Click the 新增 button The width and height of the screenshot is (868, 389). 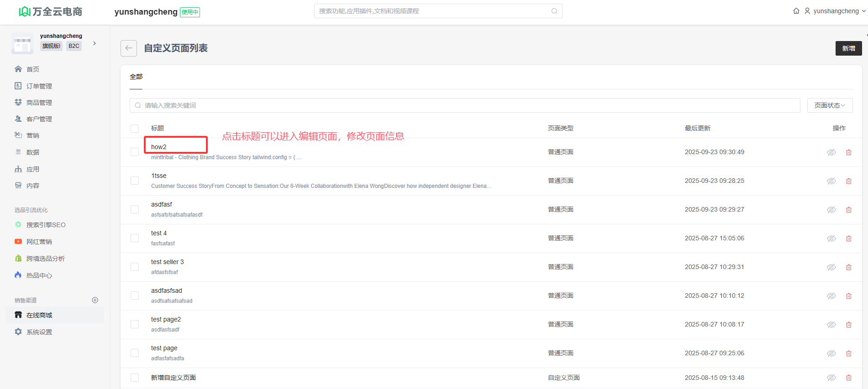point(848,48)
